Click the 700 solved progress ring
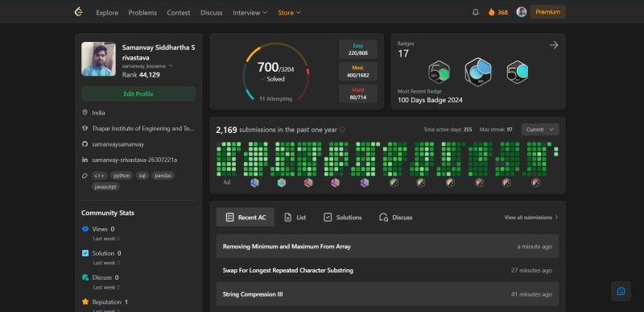The image size is (644, 312). [x=275, y=72]
